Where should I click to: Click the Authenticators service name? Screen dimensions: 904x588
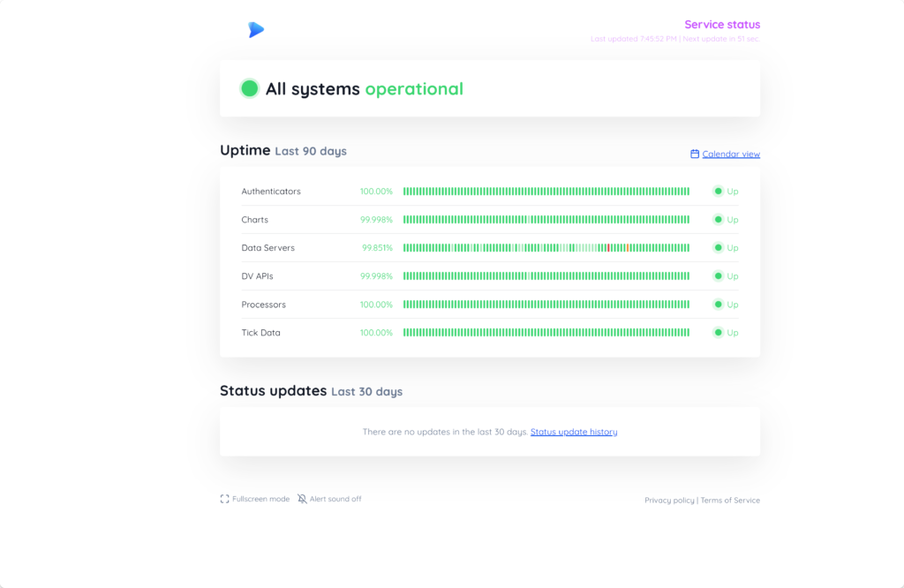coord(271,192)
